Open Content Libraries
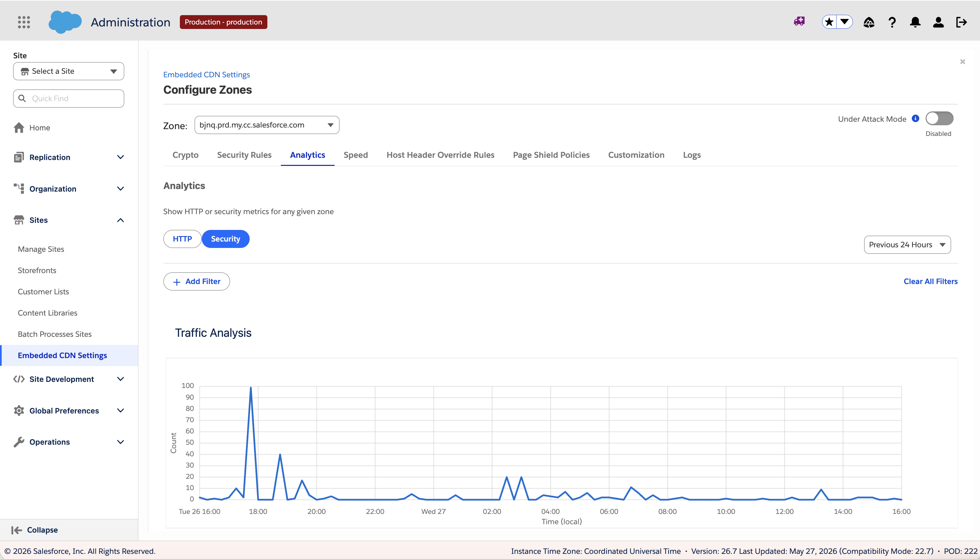The height and width of the screenshot is (559, 980). [48, 313]
